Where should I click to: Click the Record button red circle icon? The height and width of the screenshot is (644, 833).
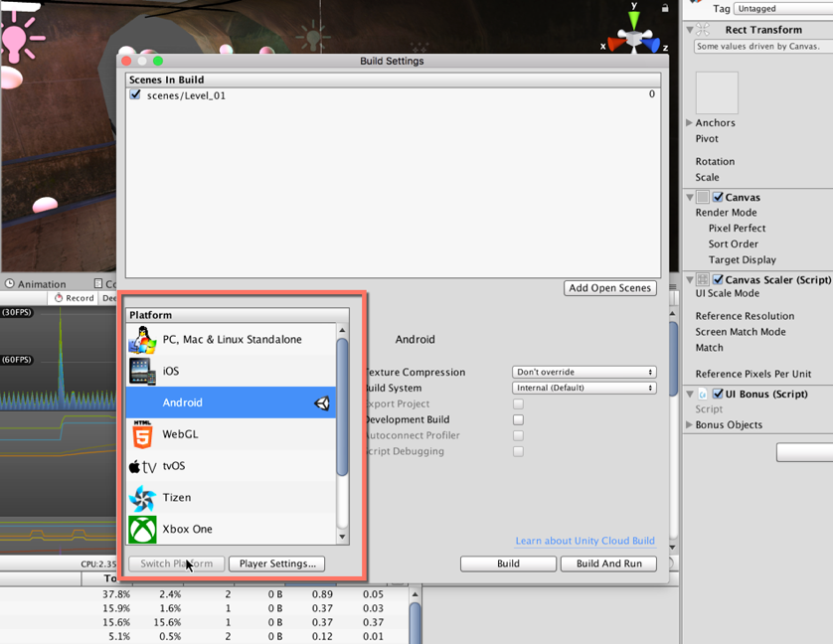coord(59,298)
